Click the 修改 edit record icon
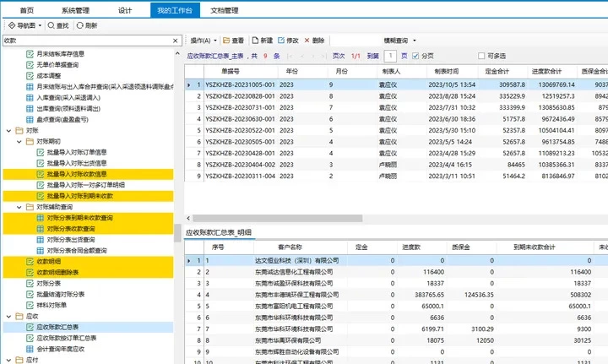 (281, 41)
